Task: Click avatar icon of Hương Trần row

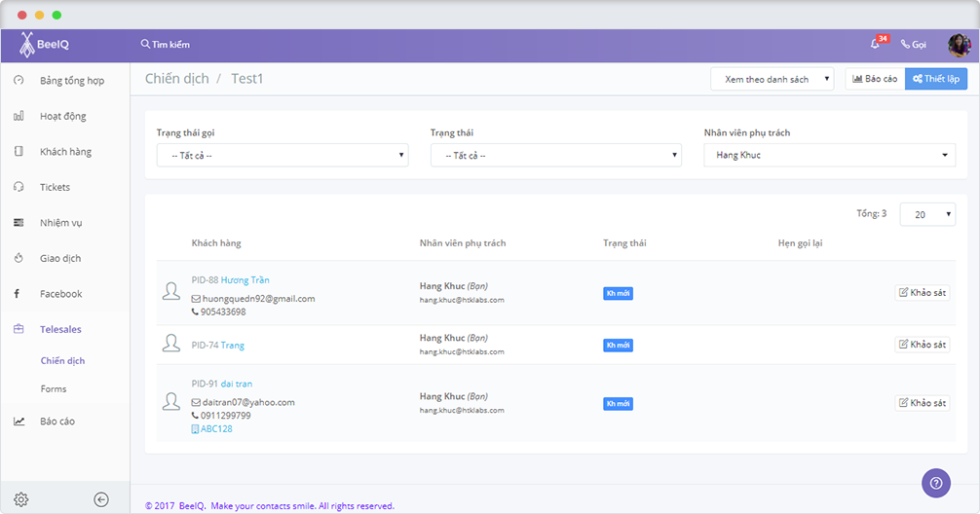Action: [x=171, y=291]
